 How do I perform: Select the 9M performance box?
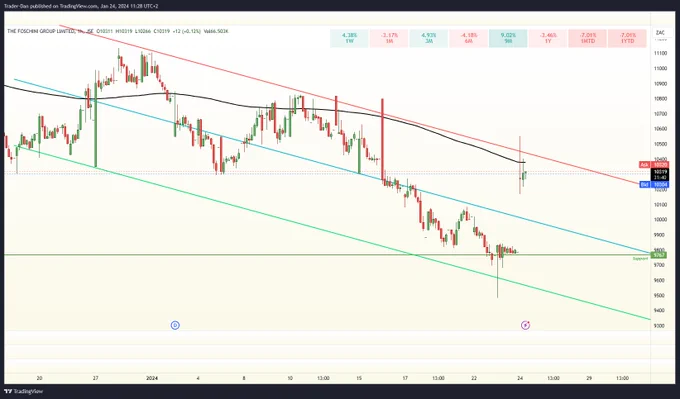tap(508, 38)
